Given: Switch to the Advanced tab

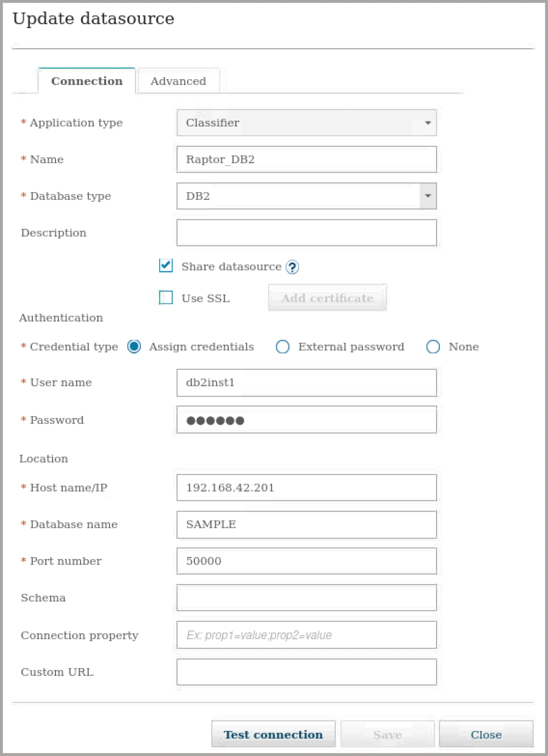Looking at the screenshot, I should pos(178,81).
